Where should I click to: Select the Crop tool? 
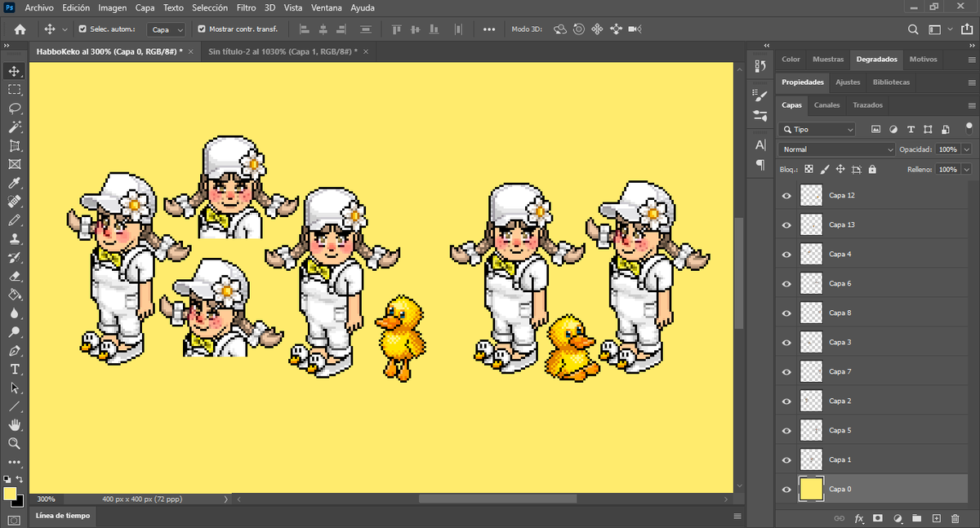coord(15,146)
